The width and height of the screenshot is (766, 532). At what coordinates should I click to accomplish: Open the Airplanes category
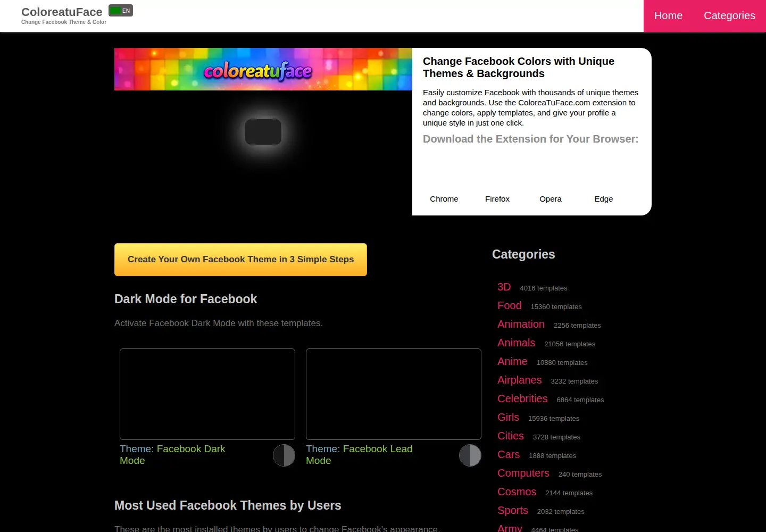519,380
